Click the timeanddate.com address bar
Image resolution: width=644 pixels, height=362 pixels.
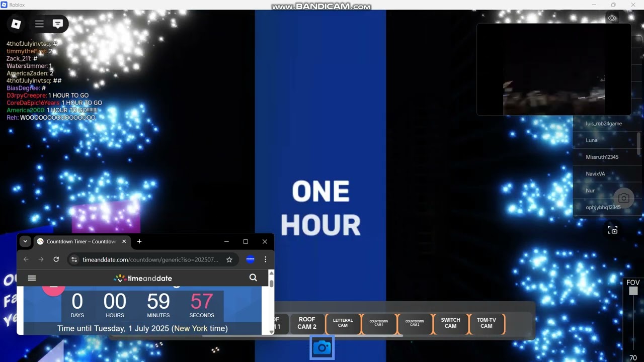click(151, 259)
